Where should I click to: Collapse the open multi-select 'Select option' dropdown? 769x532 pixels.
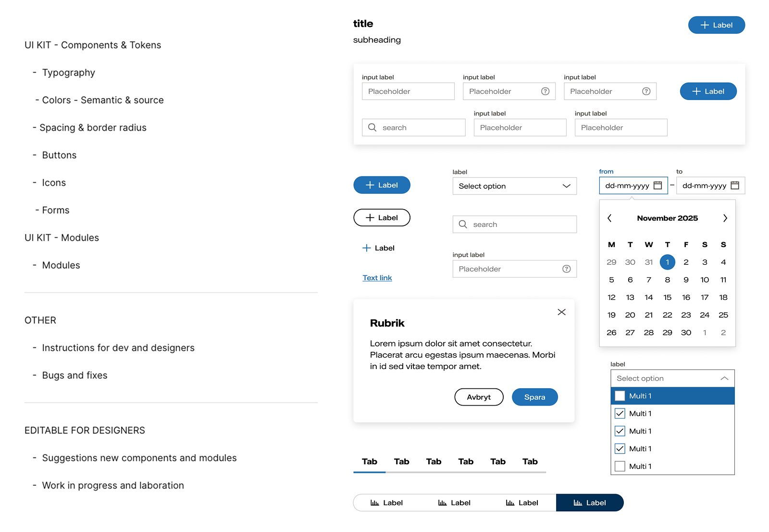(724, 379)
